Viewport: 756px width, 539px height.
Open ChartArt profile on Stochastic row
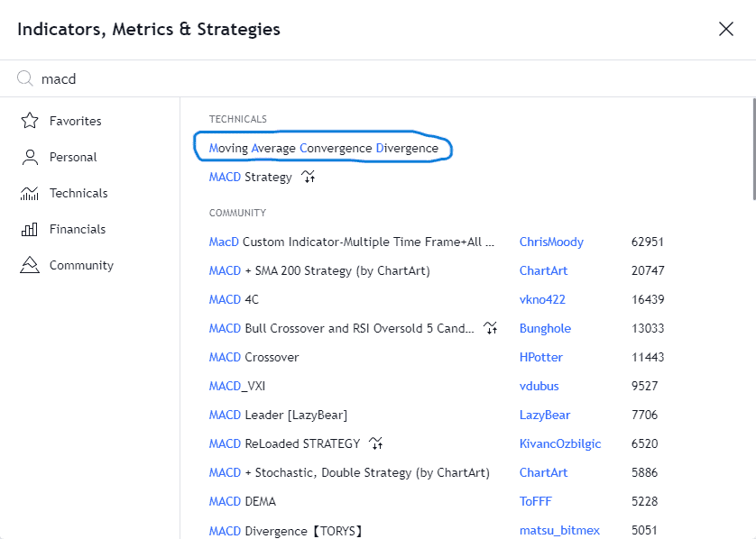point(543,472)
